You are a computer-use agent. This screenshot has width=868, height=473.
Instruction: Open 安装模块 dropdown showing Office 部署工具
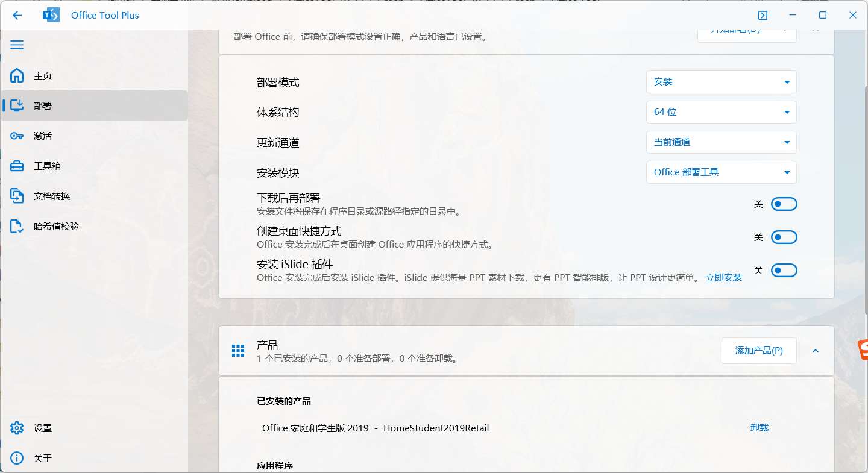(x=722, y=172)
